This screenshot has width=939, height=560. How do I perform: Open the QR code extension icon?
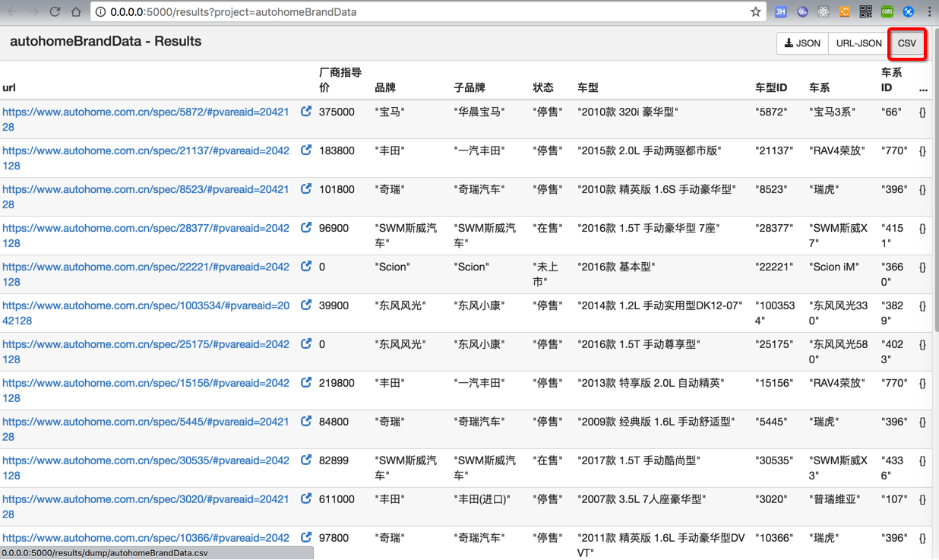tap(866, 12)
